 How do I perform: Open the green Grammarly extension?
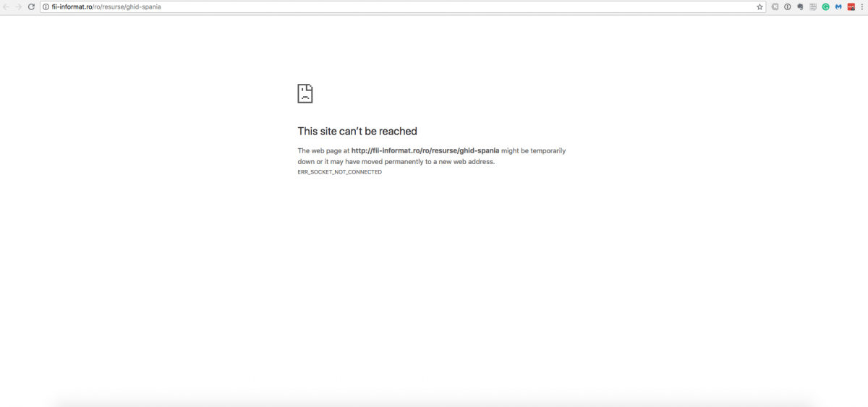click(x=825, y=7)
